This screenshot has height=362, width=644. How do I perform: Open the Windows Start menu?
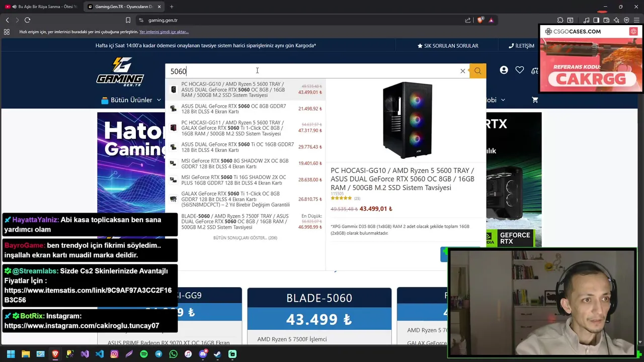tap(11, 354)
